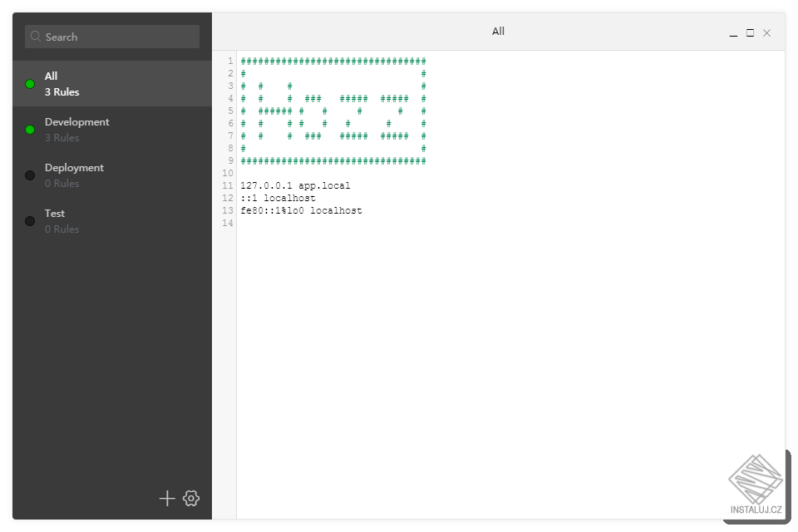Open the Deployment group
Viewport: 798px width, 532px height.
pyautogui.click(x=112, y=175)
